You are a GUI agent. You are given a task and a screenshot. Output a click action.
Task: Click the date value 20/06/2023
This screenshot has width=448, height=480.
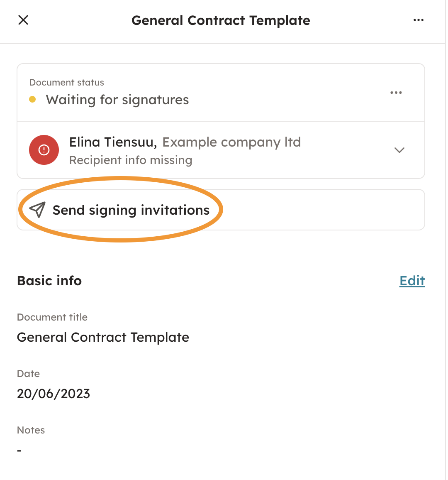tap(54, 394)
